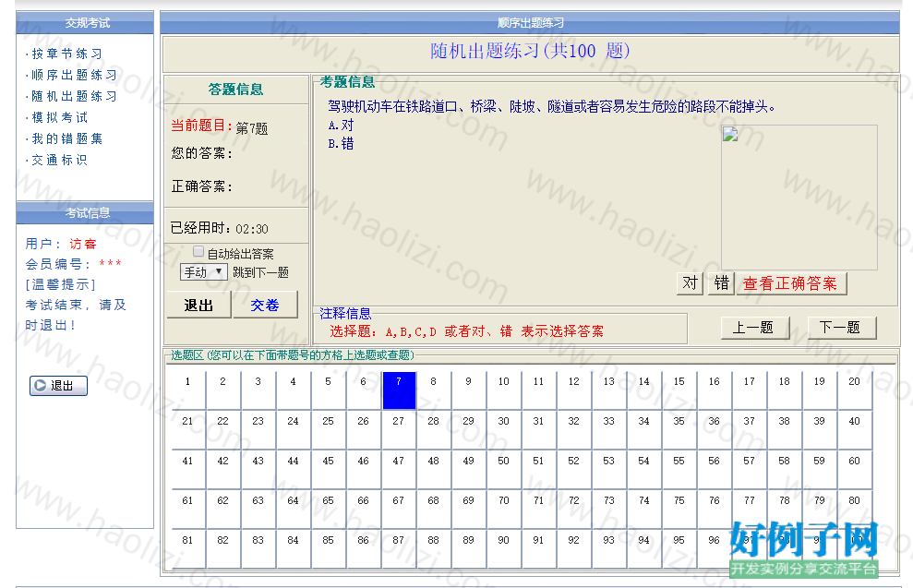Jump to question 55
The height and width of the screenshot is (588, 913).
point(679,470)
